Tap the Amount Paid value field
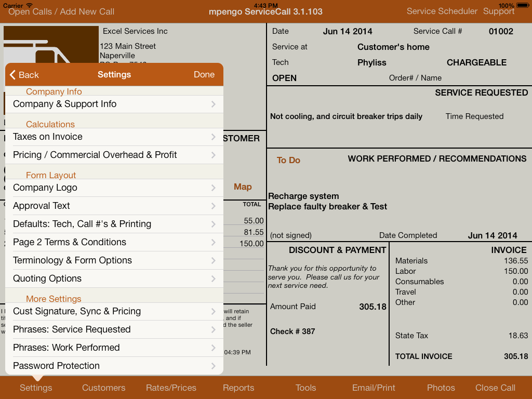Image resolution: width=532 pixels, height=399 pixels. point(373,307)
